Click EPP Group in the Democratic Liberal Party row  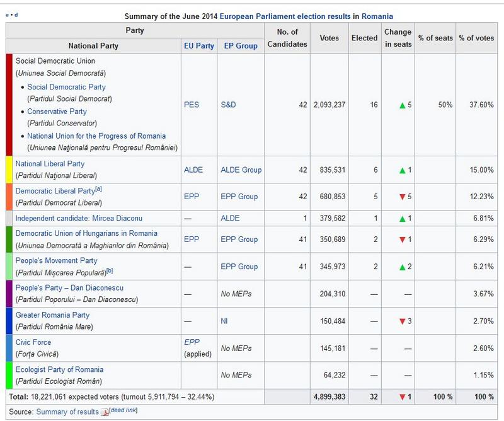click(x=239, y=197)
